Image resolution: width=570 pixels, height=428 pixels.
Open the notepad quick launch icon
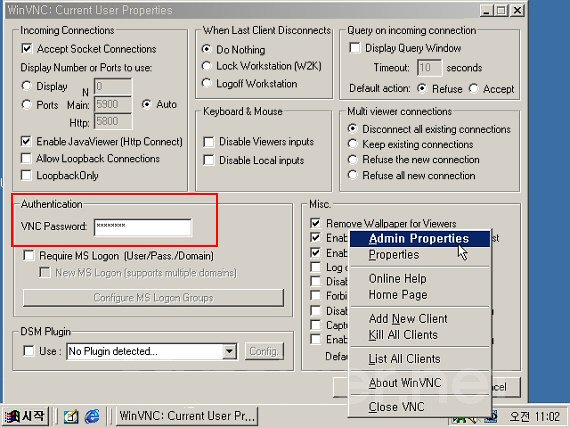71,417
